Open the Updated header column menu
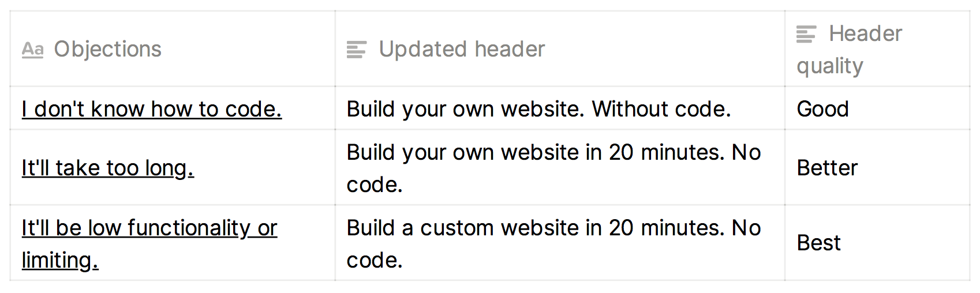Screen dimensions: 980x293 461,50
